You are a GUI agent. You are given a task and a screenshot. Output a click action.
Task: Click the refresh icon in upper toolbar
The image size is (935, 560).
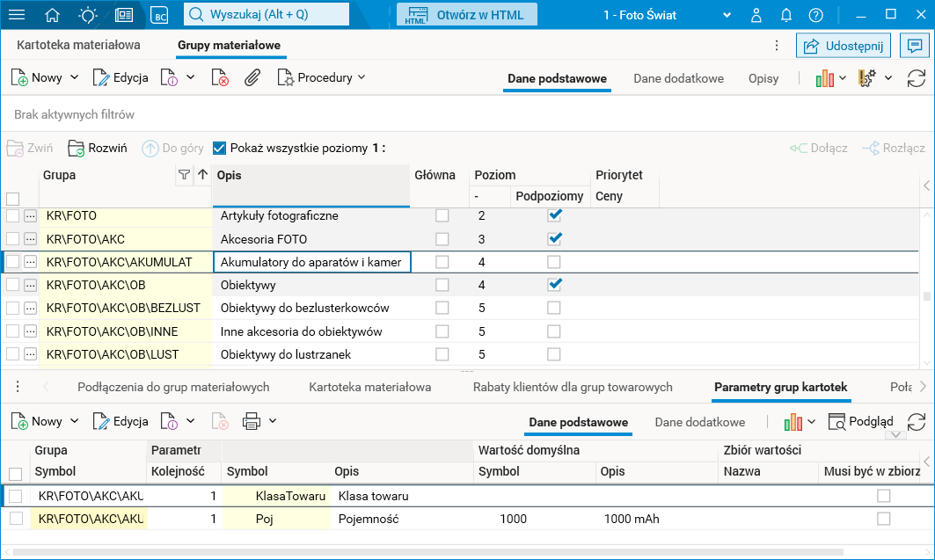[x=917, y=78]
